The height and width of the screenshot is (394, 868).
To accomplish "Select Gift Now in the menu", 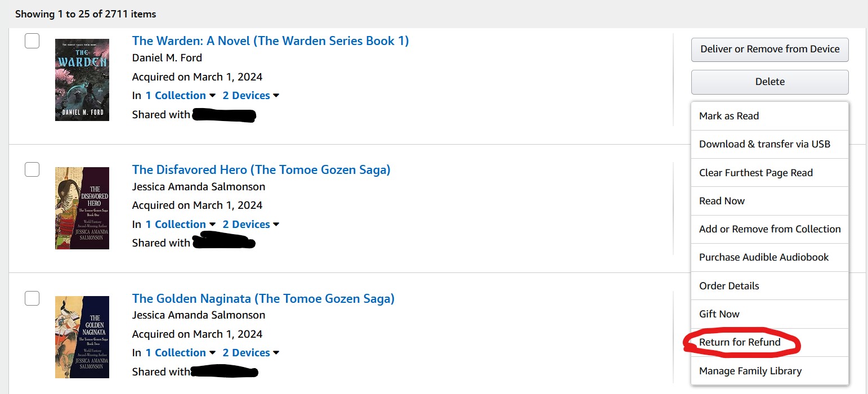I will pyautogui.click(x=719, y=314).
